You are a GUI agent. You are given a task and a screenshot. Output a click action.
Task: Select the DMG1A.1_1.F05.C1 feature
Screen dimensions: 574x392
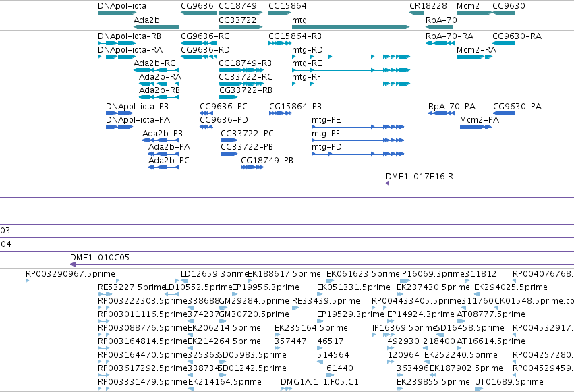tap(286, 389)
